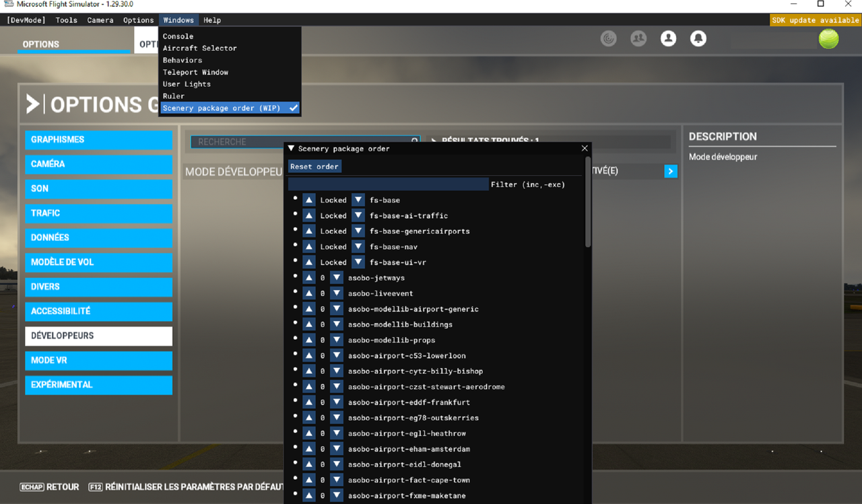Open the DevMode menu

pyautogui.click(x=26, y=20)
